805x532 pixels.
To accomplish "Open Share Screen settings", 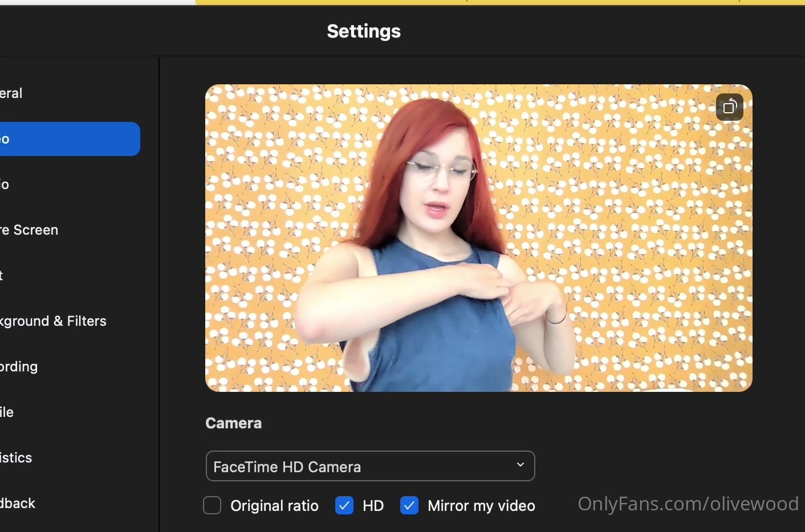I will click(x=30, y=230).
